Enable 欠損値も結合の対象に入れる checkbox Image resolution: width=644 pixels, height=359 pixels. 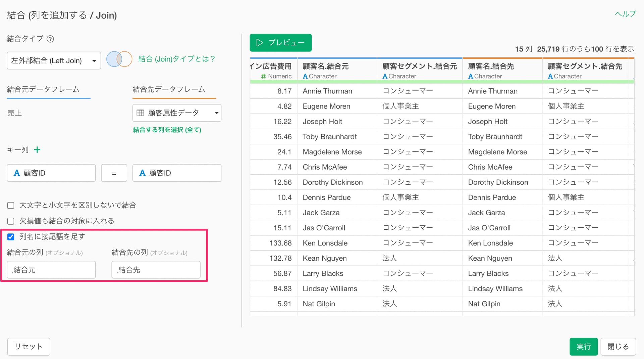point(11,221)
